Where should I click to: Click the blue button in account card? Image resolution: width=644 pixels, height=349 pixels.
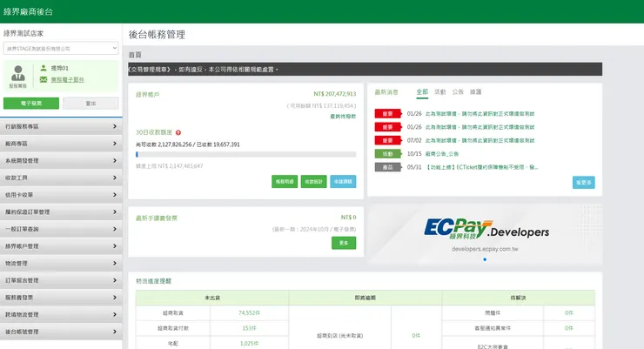click(343, 182)
